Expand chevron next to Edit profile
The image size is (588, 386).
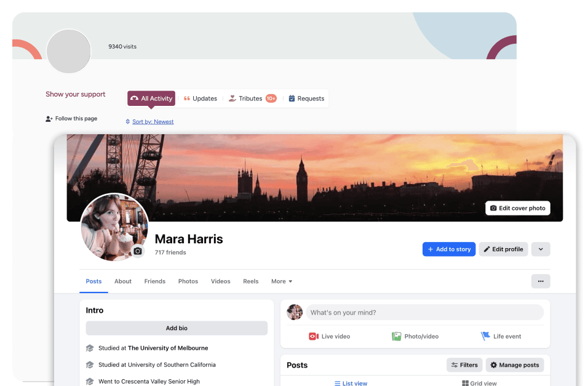541,249
